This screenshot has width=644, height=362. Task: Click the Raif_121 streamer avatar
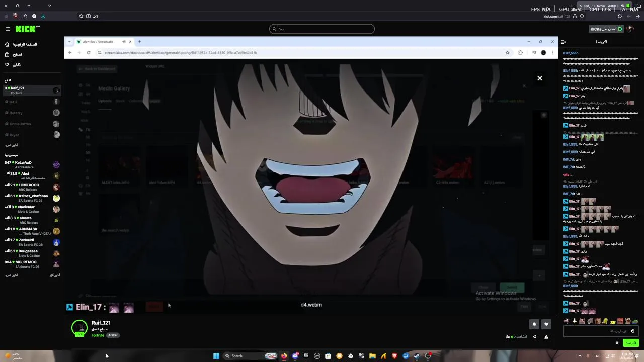(x=79, y=327)
